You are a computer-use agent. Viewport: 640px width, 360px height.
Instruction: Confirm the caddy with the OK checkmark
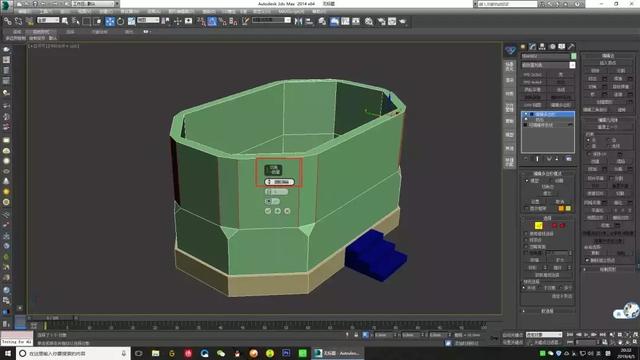tap(268, 211)
